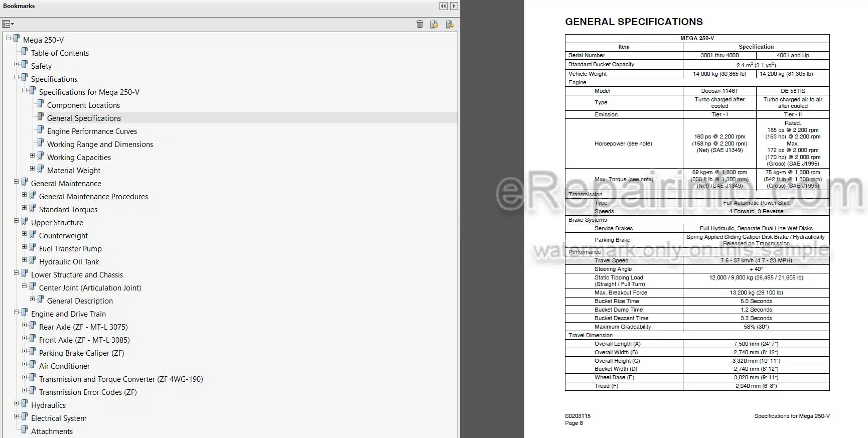The width and height of the screenshot is (868, 438).
Task: Click the 'Doosan 1146T' engine model cell
Action: (x=719, y=91)
